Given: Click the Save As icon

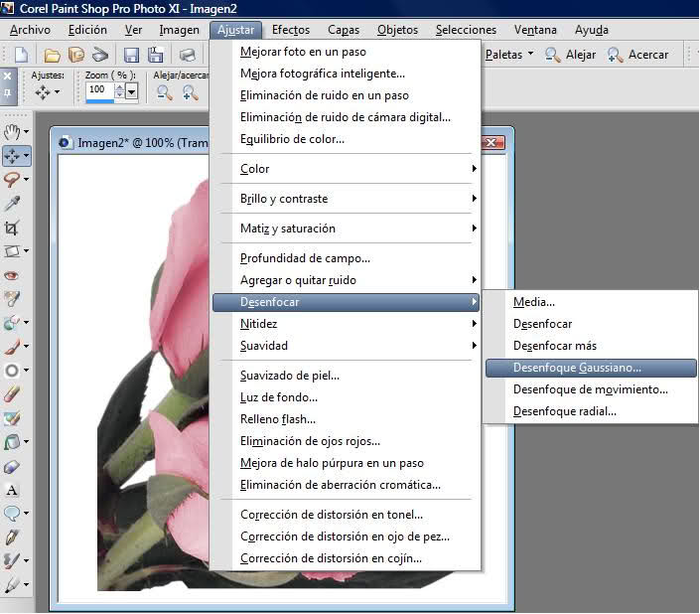Looking at the screenshot, I should (155, 55).
